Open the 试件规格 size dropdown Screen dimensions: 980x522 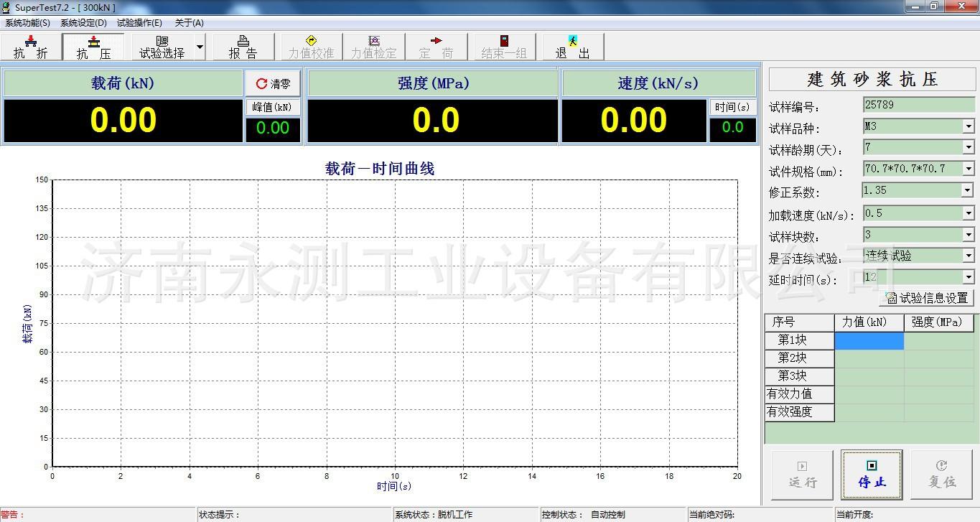pyautogui.click(x=968, y=169)
